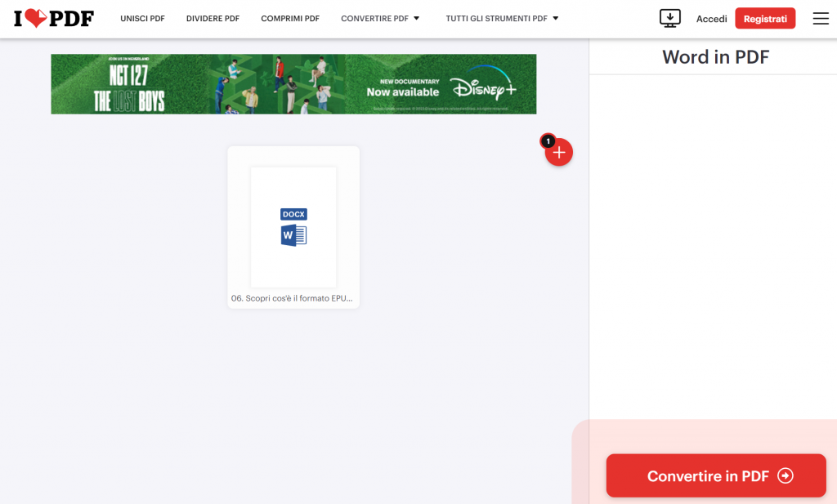The height and width of the screenshot is (504, 837).
Task: Select the uploaded DOCX file thumbnail
Action: coord(293,227)
